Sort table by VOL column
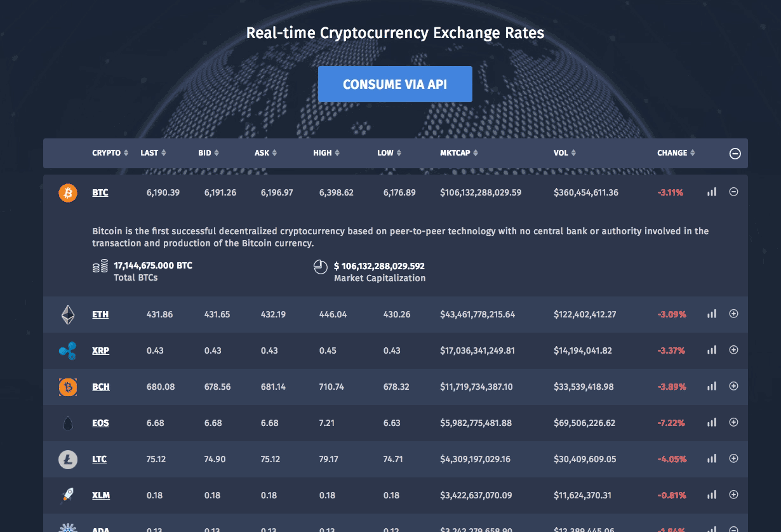 pos(565,153)
